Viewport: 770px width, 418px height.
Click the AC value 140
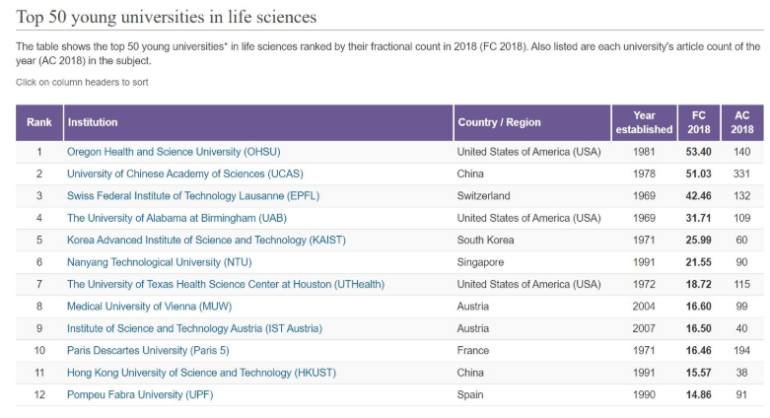pos(742,152)
